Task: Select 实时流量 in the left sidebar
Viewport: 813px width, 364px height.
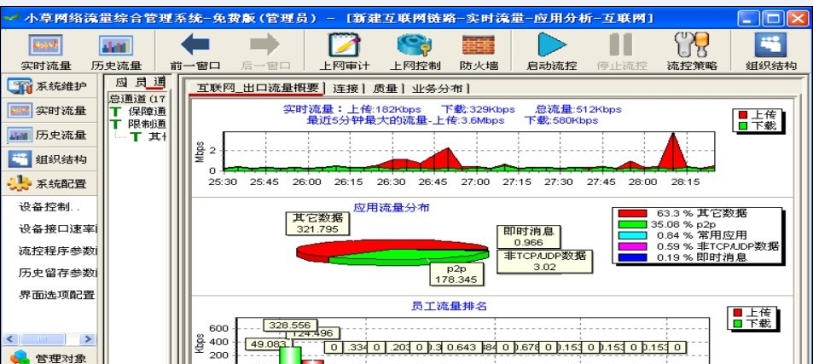Action: (x=49, y=110)
